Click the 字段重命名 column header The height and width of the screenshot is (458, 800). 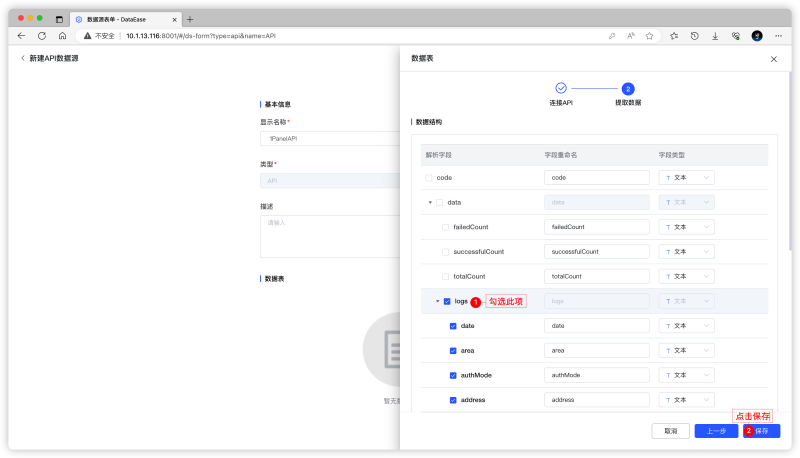pyautogui.click(x=561, y=155)
